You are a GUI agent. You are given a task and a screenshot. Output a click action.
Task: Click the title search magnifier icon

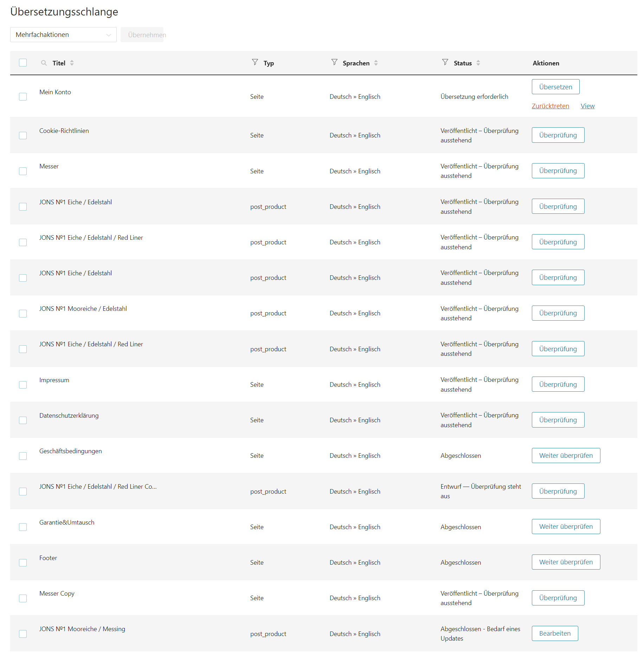pyautogui.click(x=44, y=63)
